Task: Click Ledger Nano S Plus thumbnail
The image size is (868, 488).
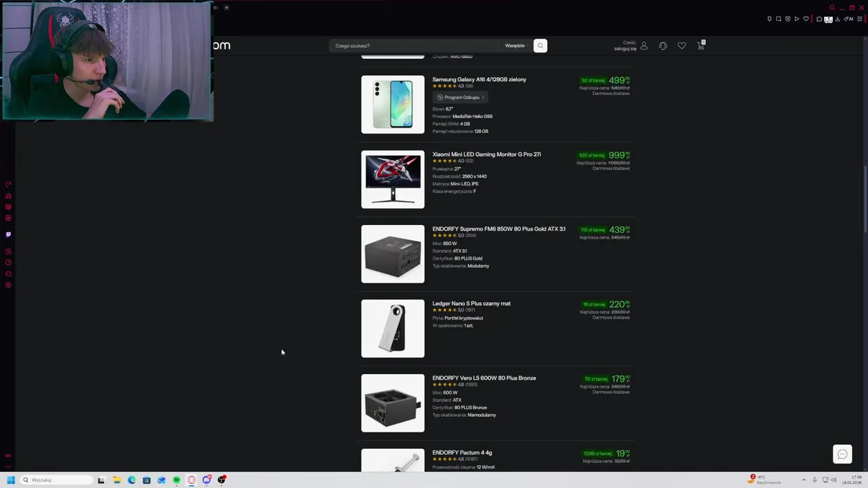Action: click(393, 328)
